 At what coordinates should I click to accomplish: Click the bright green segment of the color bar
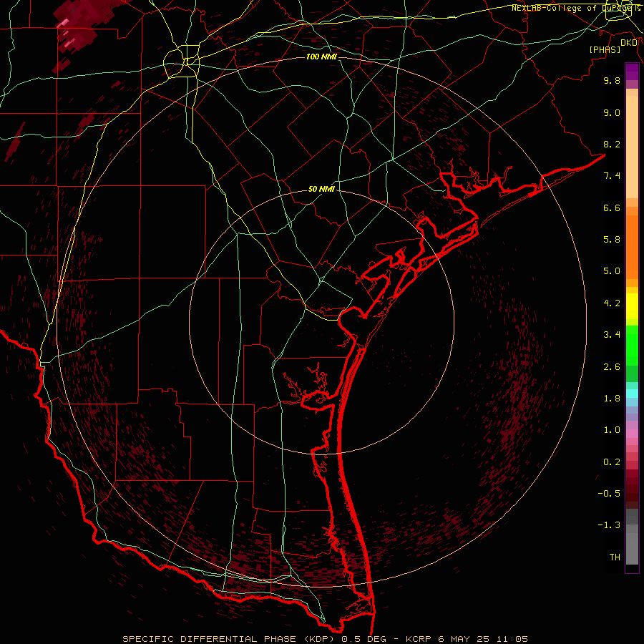(632, 345)
